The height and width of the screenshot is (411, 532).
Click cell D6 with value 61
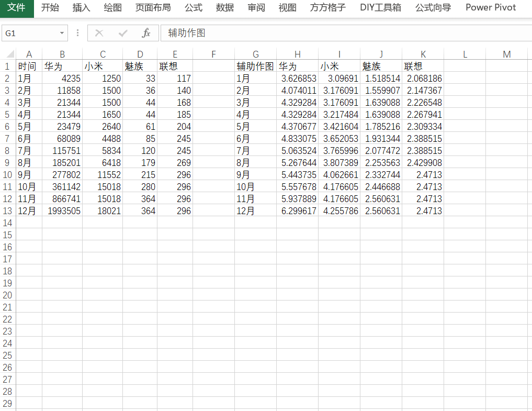coord(140,126)
